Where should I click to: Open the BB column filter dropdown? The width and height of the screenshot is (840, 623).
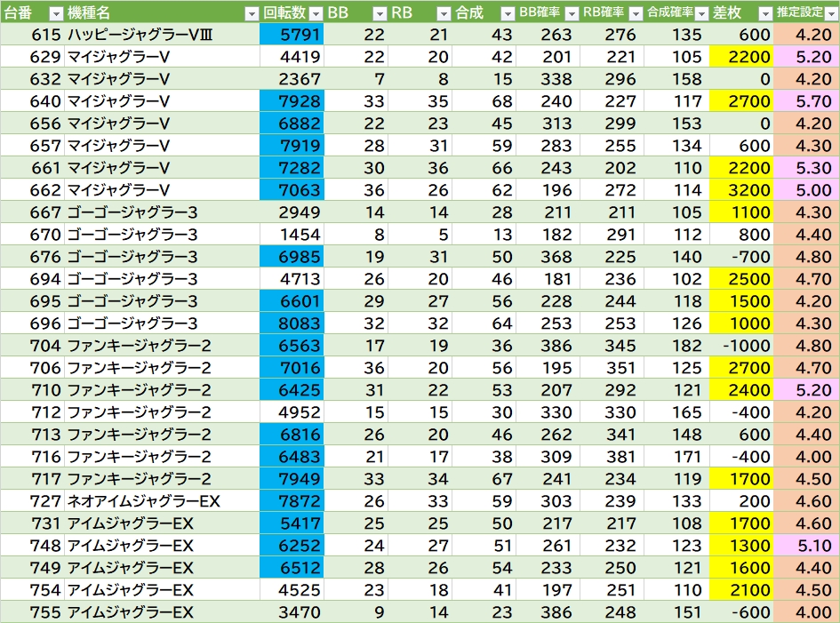pyautogui.click(x=380, y=13)
